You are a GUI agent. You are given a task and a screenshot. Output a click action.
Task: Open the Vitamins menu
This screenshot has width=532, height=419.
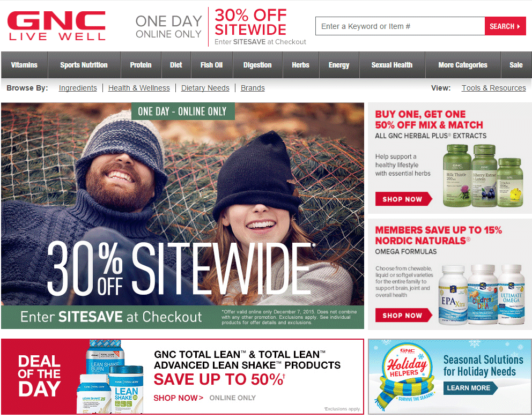(x=24, y=65)
